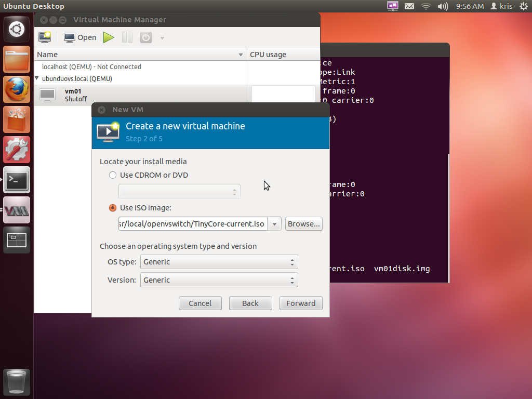Click the create new virtual machine toolbar icon

click(x=45, y=37)
